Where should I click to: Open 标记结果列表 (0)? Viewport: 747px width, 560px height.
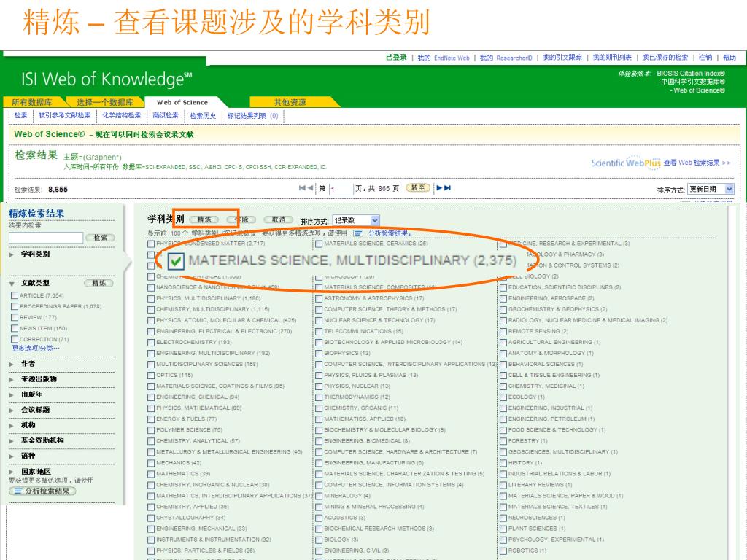point(252,116)
